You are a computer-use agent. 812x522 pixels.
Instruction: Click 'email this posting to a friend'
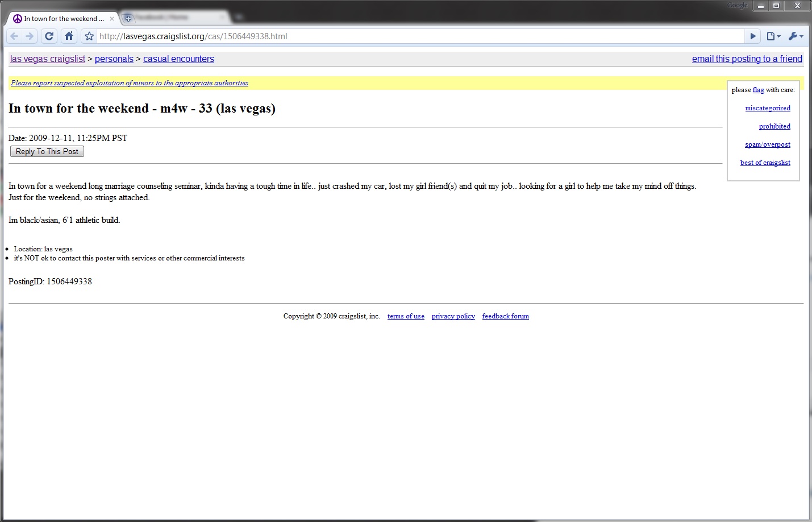coord(747,59)
